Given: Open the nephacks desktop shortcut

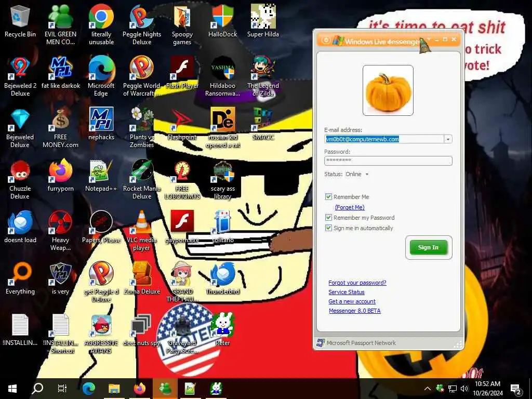Looking at the screenshot, I should [101, 125].
